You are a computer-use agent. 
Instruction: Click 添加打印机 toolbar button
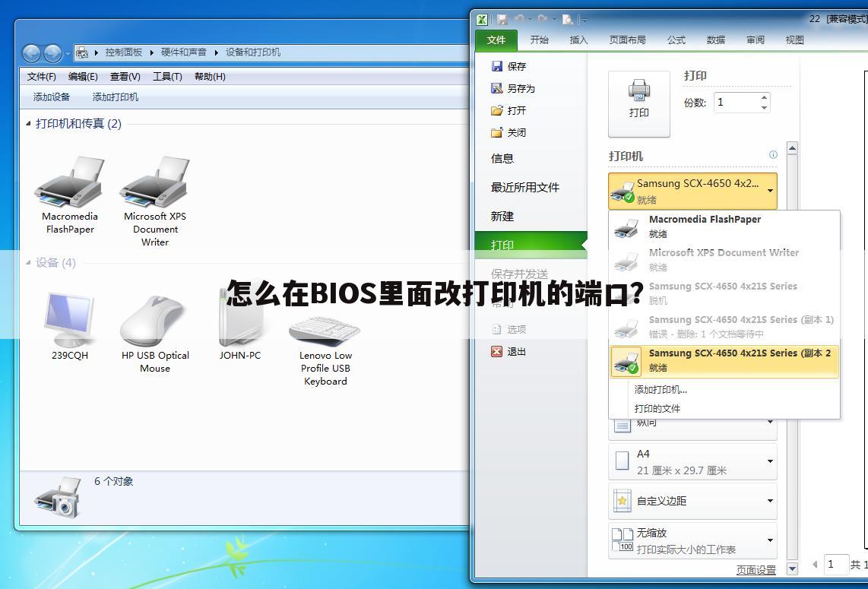point(115,97)
